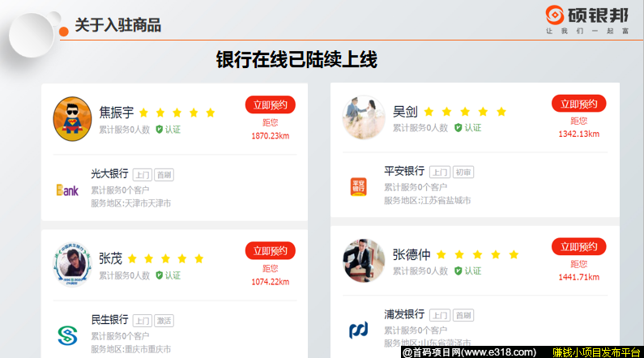The width and height of the screenshot is (644, 358).
Task: Click the 平安银行 orange logo
Action: tap(358, 185)
